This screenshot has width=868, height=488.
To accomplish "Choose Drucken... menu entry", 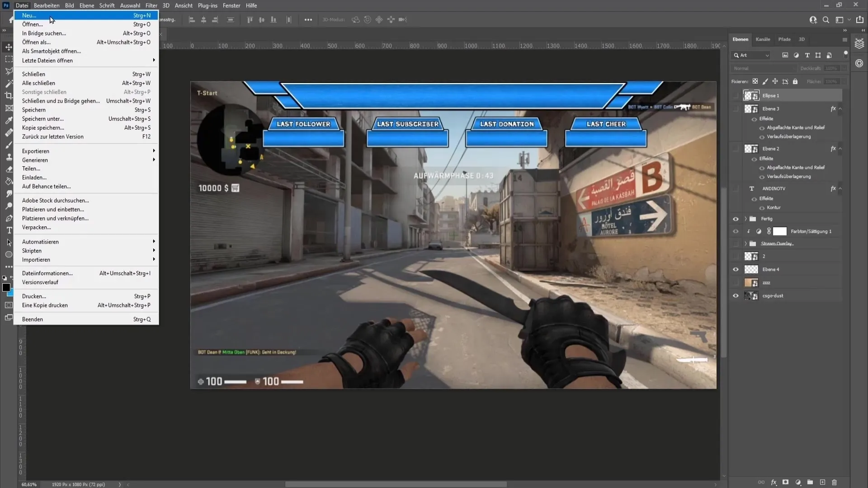I will (86, 296).
